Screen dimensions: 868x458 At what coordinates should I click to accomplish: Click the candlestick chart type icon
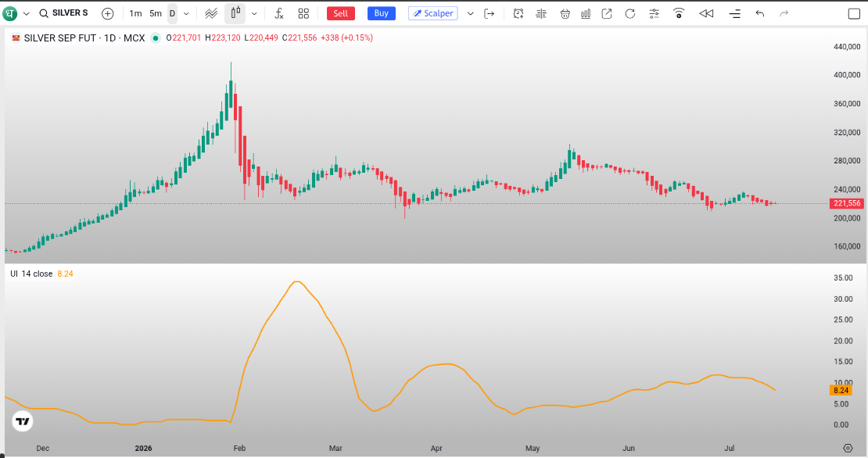(x=235, y=13)
